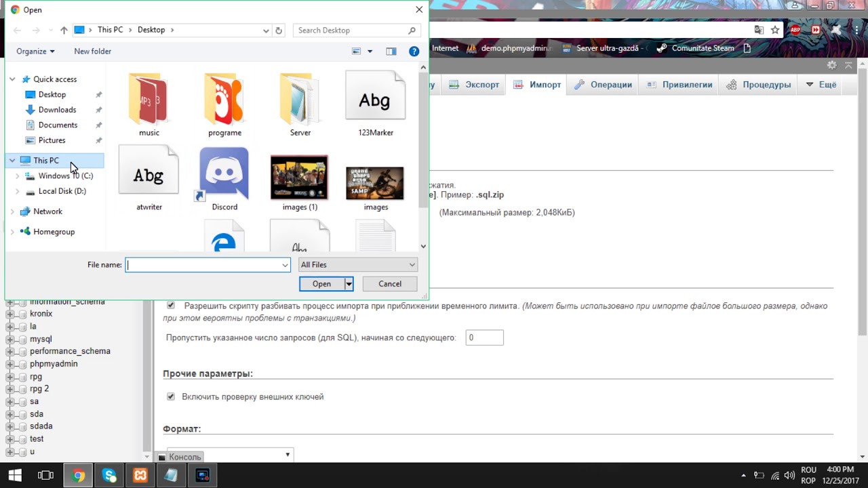
Task: Expand the kronix database
Action: coord(10,314)
